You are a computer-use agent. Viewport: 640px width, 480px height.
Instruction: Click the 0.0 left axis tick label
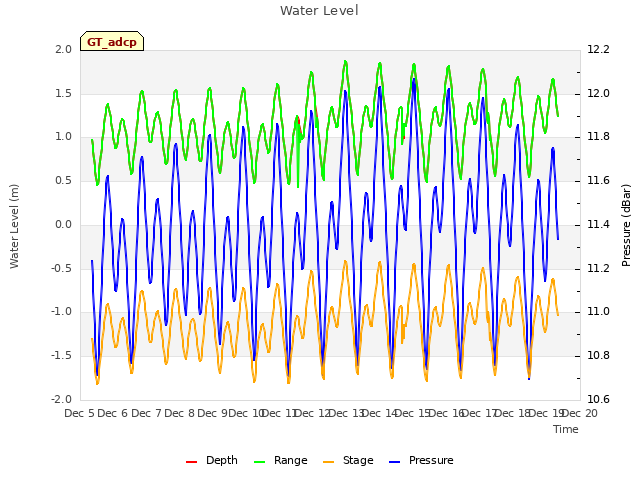64,224
